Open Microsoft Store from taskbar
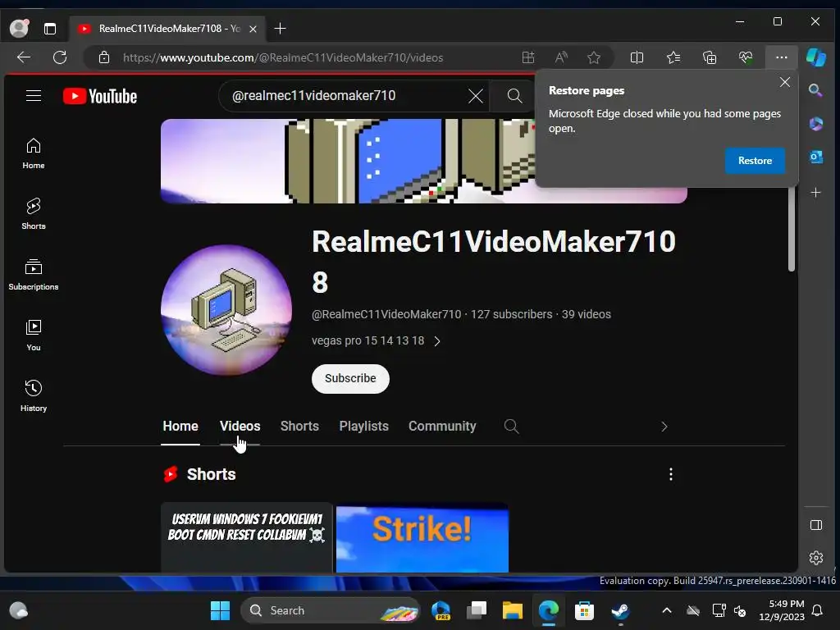Image resolution: width=840 pixels, height=630 pixels. (x=584, y=610)
